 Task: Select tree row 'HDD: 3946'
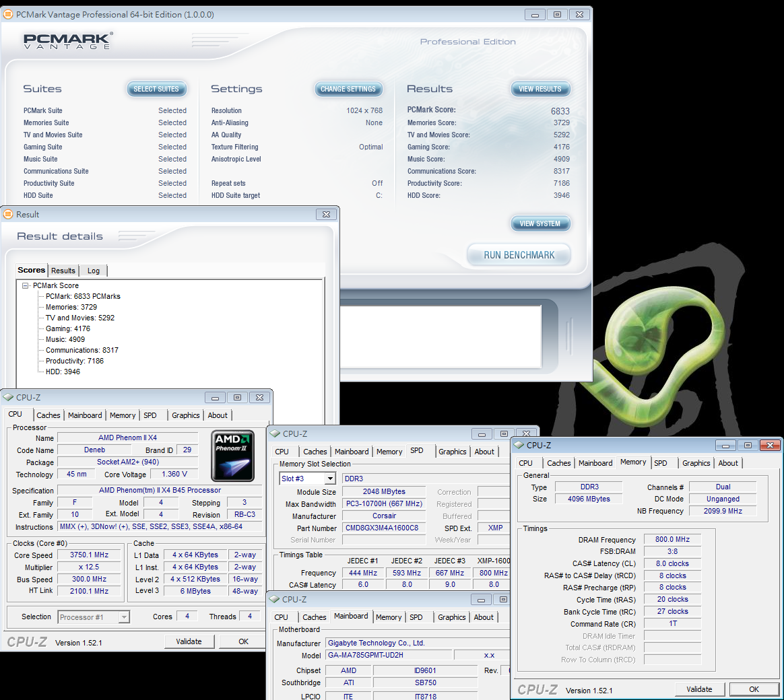tap(63, 372)
